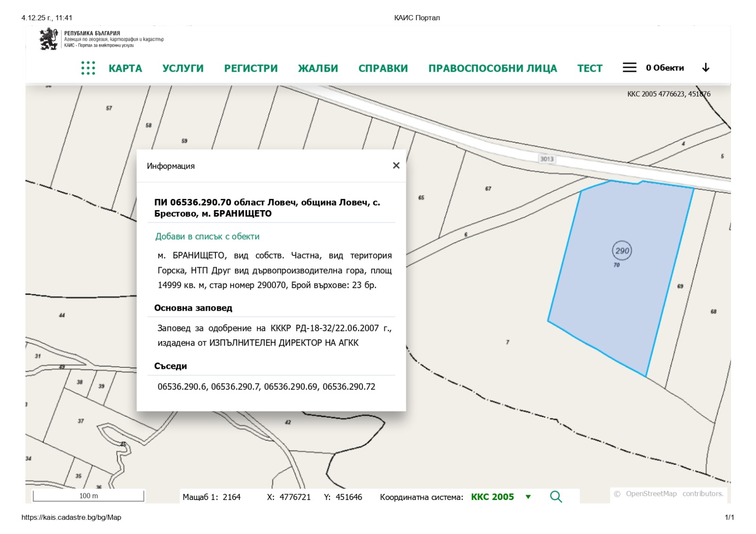756x534 pixels.
Task: Open the СПРАВКИ menu item
Action: click(383, 68)
